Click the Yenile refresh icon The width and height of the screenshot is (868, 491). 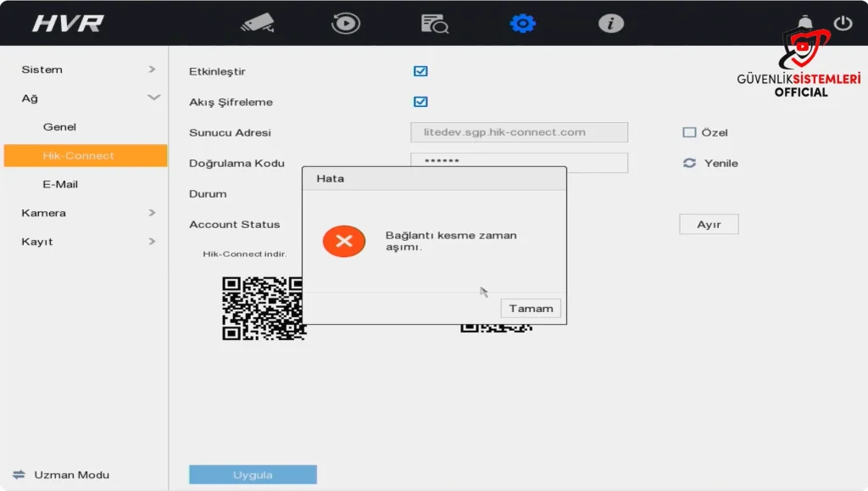coord(689,163)
